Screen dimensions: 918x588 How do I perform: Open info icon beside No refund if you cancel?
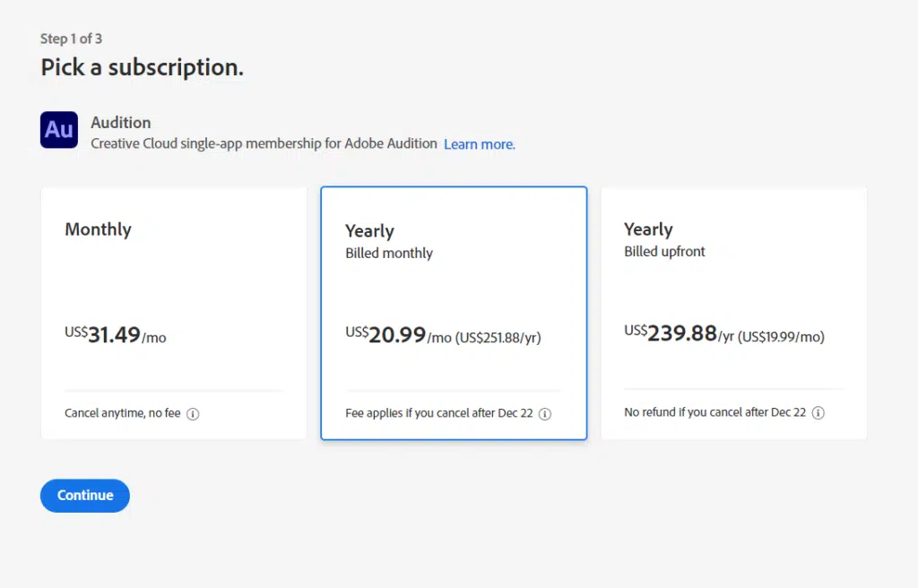818,413
